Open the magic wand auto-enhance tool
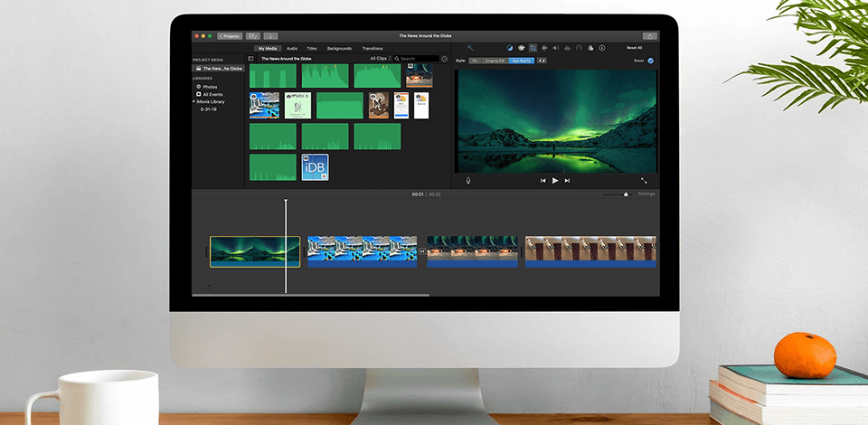The height and width of the screenshot is (425, 868). (470, 48)
